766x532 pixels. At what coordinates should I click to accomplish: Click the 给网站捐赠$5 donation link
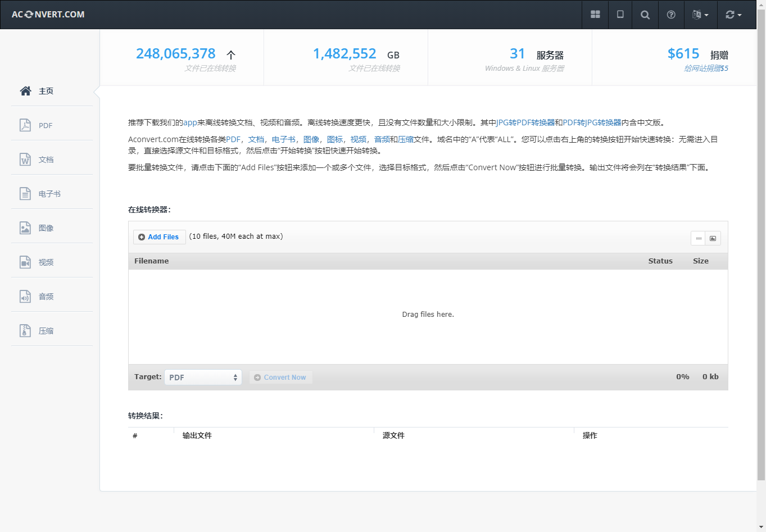click(706, 69)
